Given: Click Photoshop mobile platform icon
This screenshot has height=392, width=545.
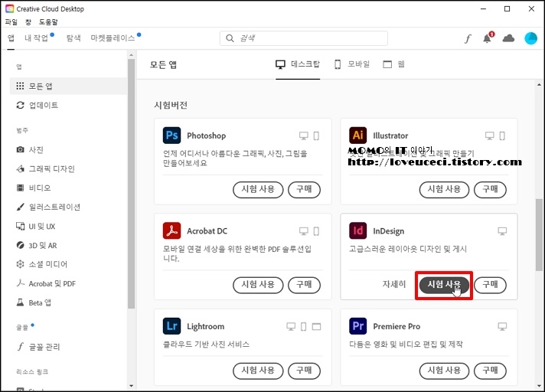Looking at the screenshot, I should pyautogui.click(x=316, y=136).
